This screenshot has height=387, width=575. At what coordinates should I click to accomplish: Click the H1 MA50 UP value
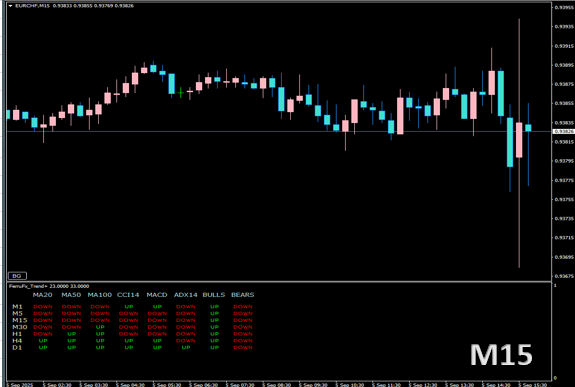click(x=72, y=334)
